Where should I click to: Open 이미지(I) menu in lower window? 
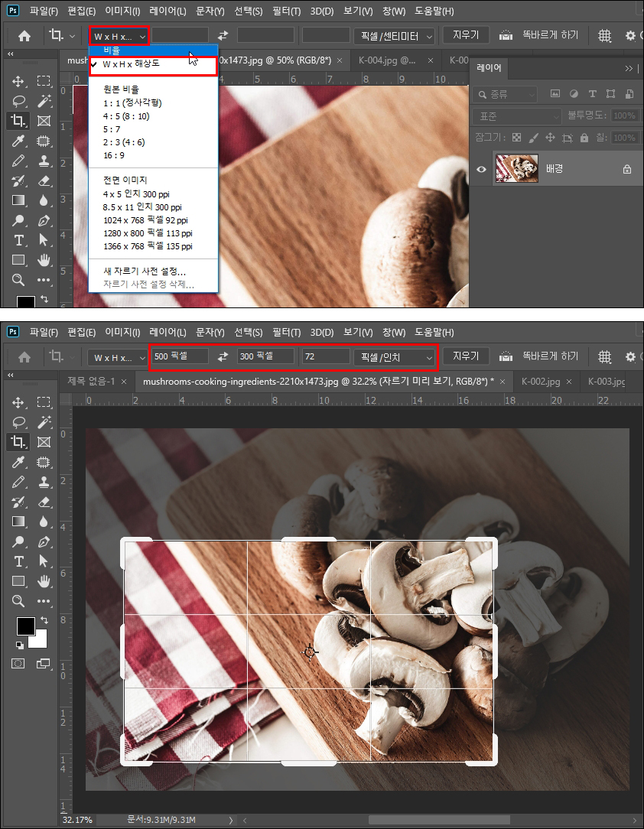122,332
